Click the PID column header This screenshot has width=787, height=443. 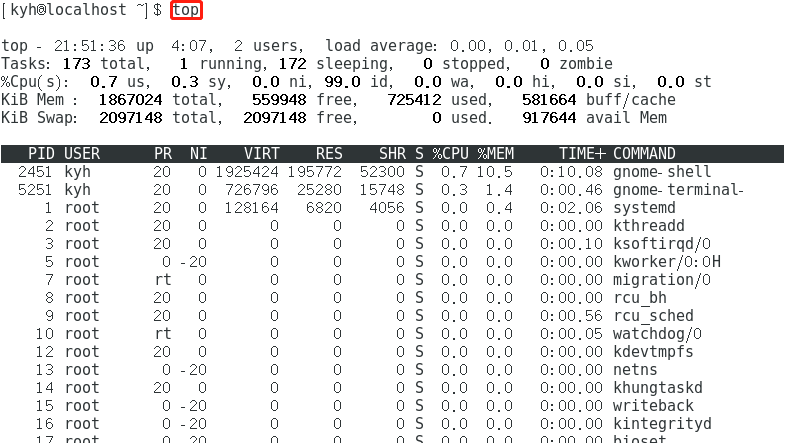point(41,154)
